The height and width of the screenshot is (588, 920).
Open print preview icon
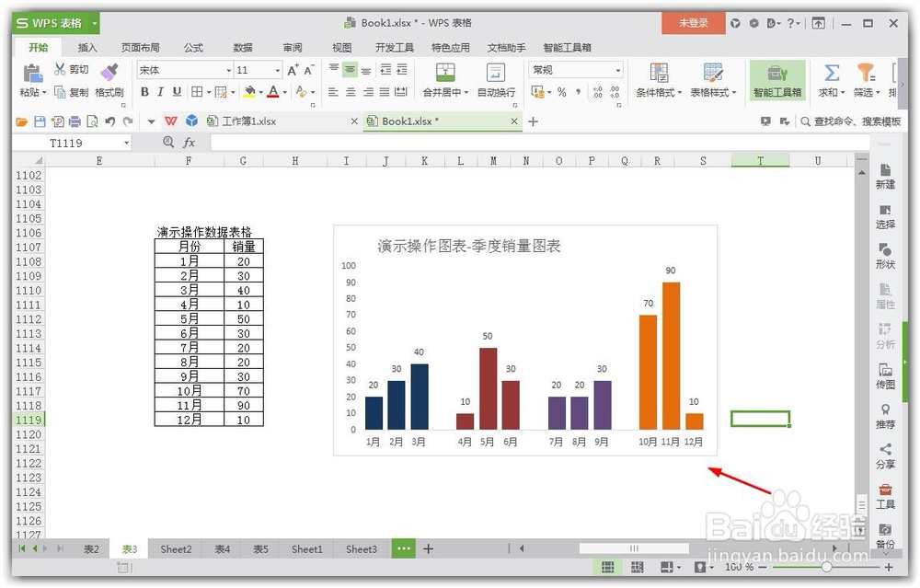coord(92,121)
